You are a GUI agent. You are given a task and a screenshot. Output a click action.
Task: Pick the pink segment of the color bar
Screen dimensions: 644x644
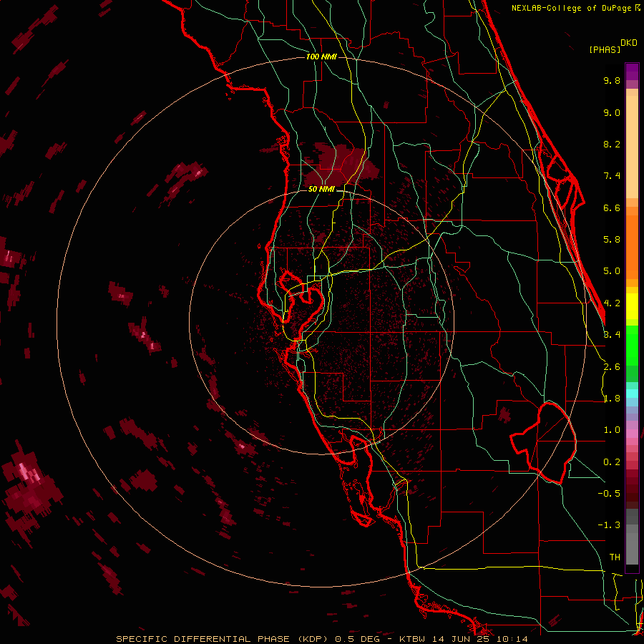[632, 434]
